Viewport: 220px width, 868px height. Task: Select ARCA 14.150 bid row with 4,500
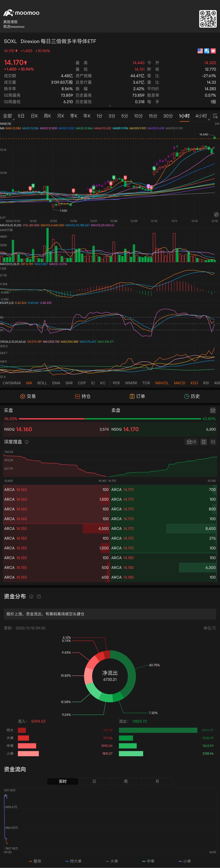coord(56,528)
